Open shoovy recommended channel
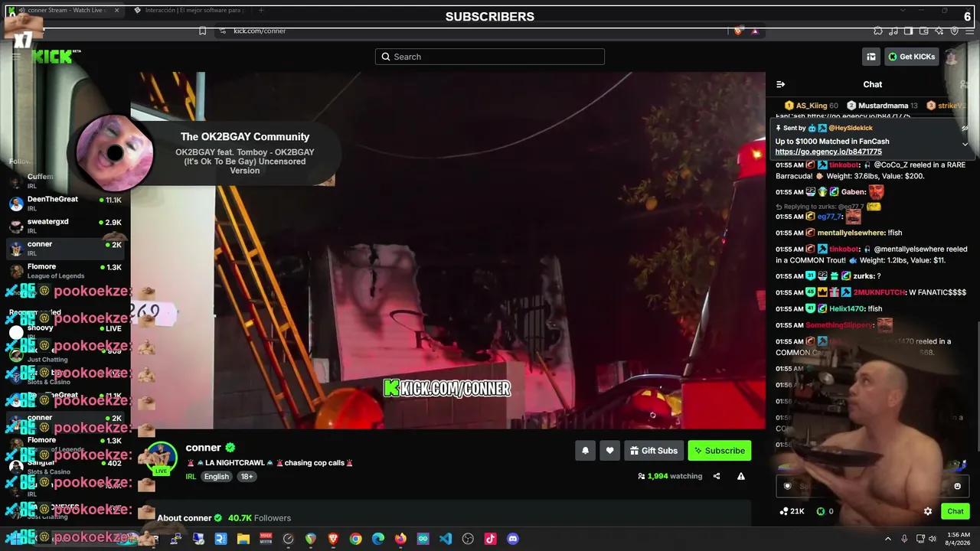980x551 pixels. tap(65, 332)
